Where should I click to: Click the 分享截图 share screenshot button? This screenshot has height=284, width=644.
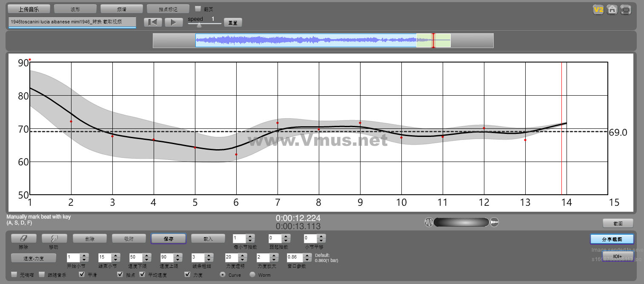[x=612, y=239]
